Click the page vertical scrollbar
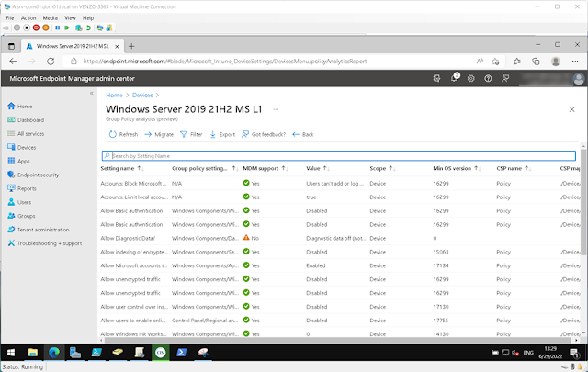588x372 pixels. coord(583,202)
